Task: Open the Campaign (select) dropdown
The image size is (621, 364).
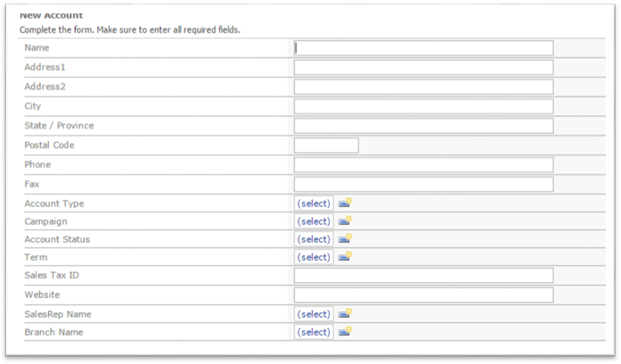Action: click(x=314, y=221)
